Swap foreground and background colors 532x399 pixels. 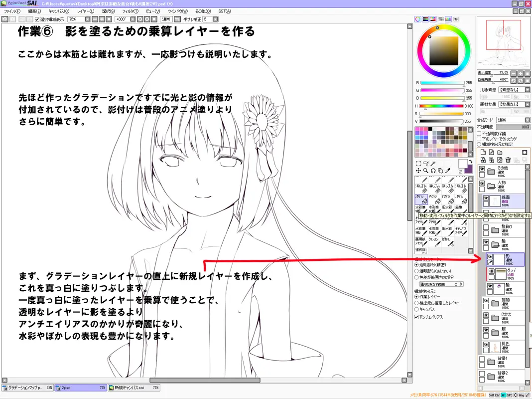471,161
